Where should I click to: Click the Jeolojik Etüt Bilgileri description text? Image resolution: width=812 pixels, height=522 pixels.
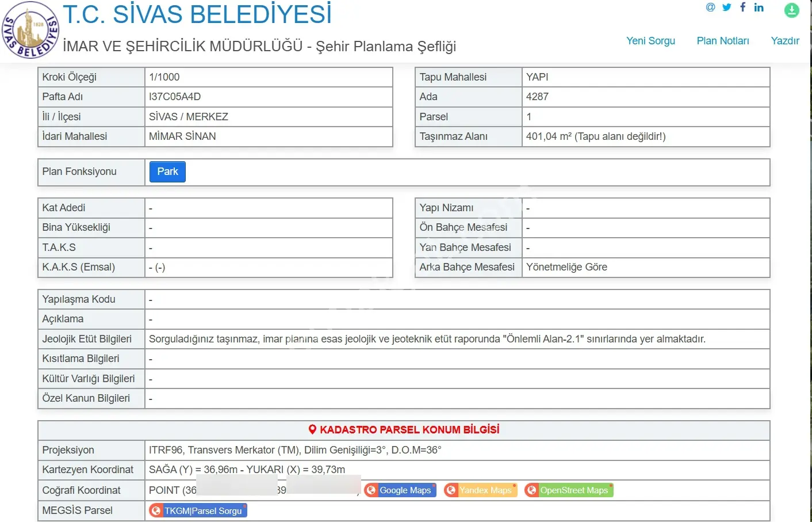coord(427,339)
